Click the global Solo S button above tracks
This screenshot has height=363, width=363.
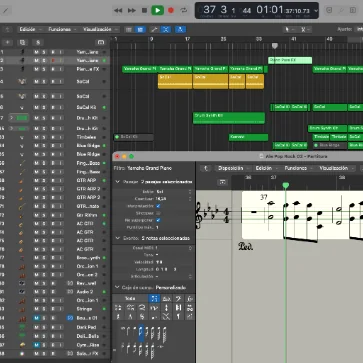pos(38,42)
